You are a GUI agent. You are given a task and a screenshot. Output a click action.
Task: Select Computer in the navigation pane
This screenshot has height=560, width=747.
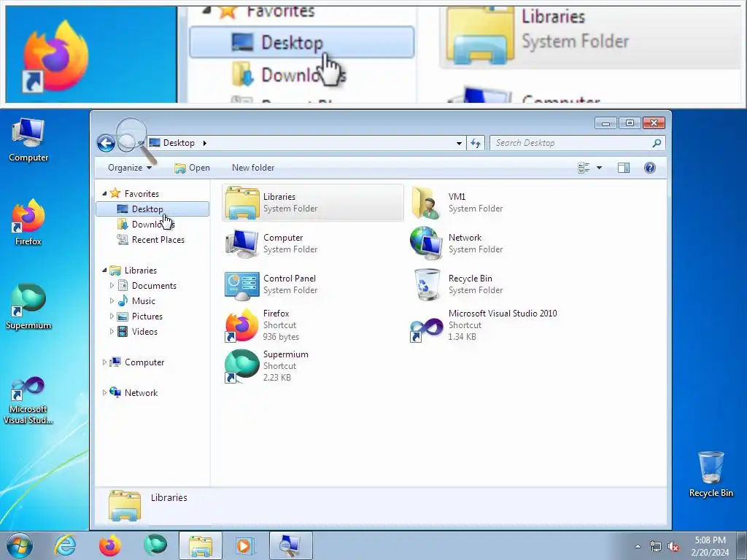137,362
